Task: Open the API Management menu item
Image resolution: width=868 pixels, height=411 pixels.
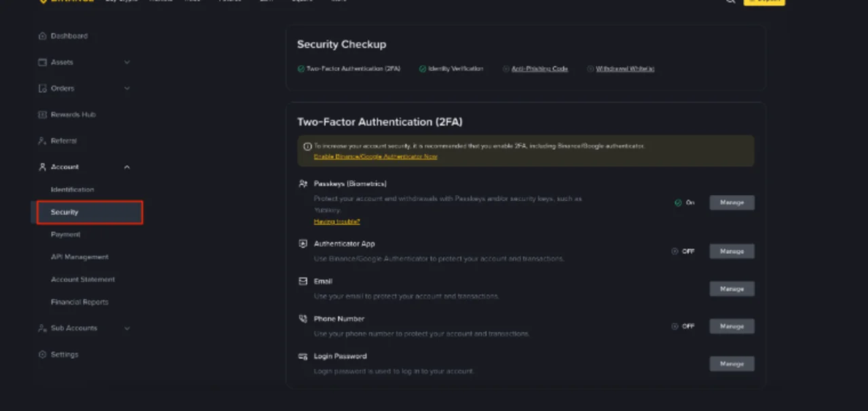Action: click(x=79, y=257)
